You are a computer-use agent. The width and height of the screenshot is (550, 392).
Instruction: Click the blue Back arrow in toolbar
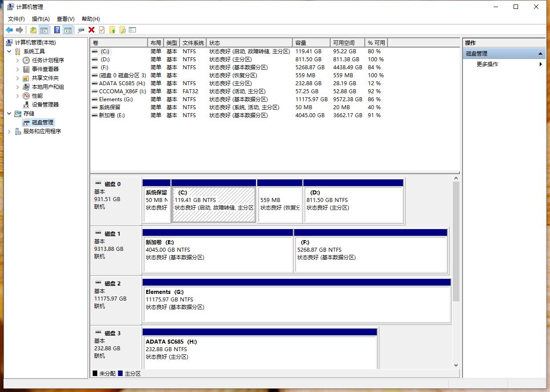click(x=9, y=30)
